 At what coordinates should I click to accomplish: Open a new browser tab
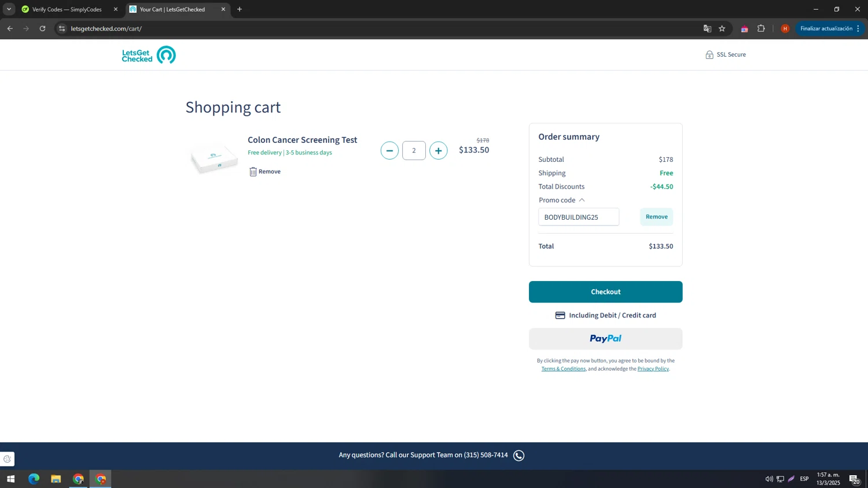pos(240,9)
